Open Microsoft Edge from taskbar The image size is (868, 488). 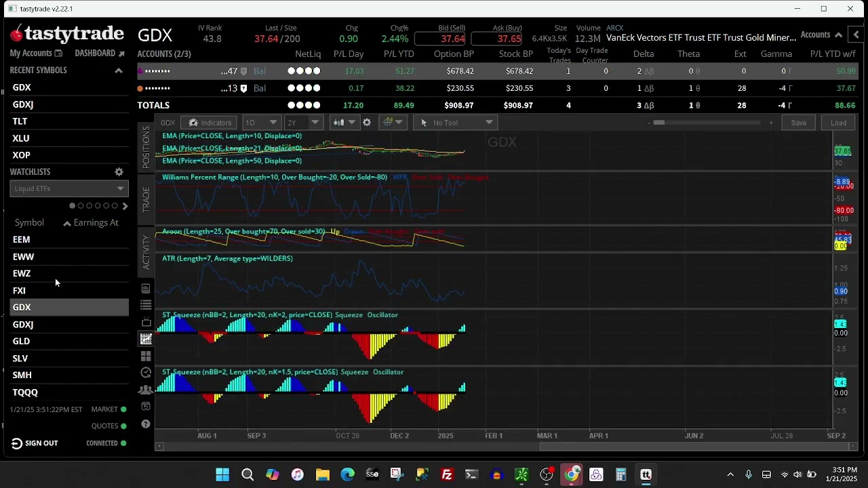[347, 475]
